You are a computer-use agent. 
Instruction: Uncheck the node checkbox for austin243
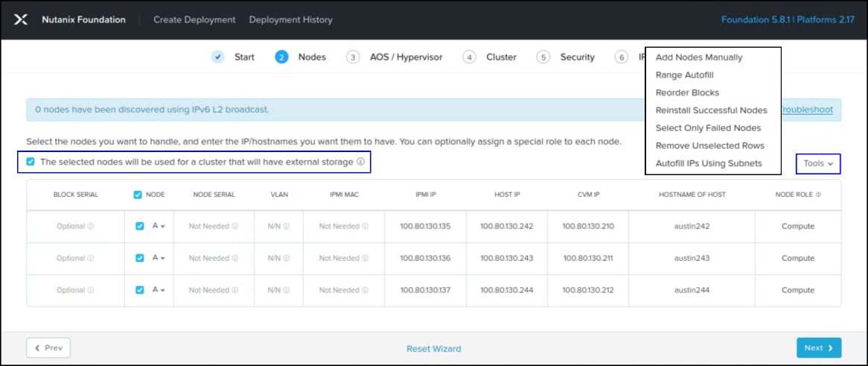coord(139,258)
